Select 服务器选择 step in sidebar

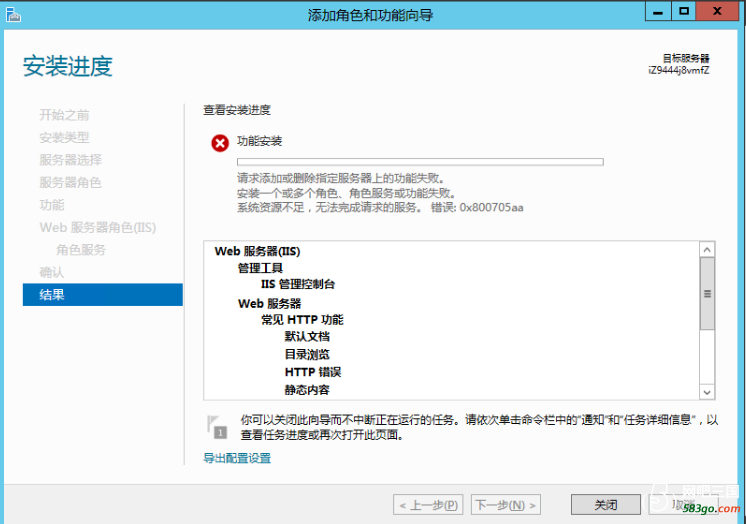tap(70, 160)
